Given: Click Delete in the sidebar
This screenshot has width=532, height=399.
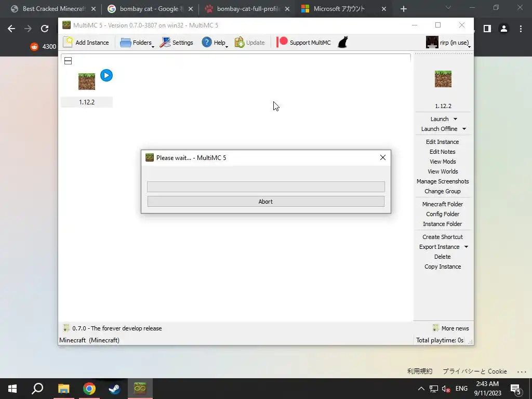Looking at the screenshot, I should [443, 257].
